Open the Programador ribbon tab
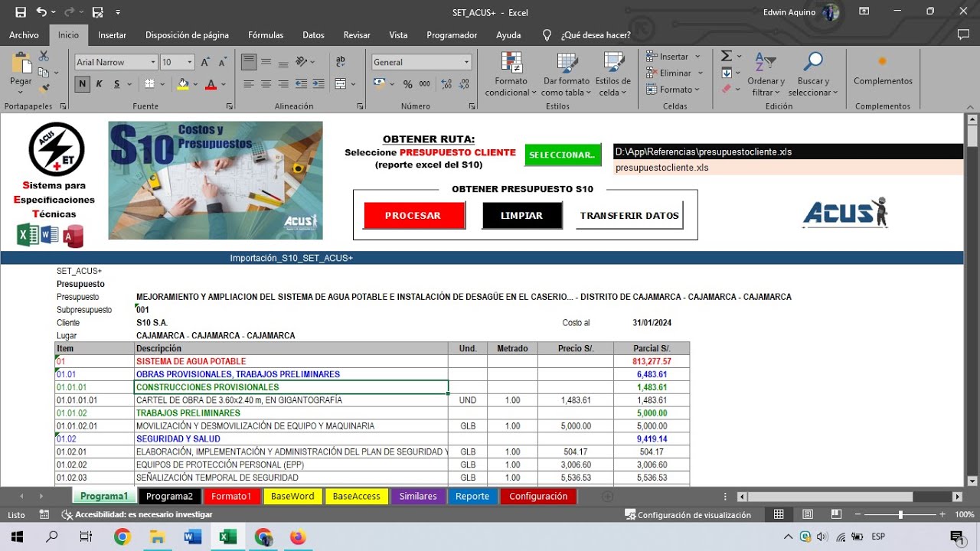The image size is (980, 551). coord(452,35)
